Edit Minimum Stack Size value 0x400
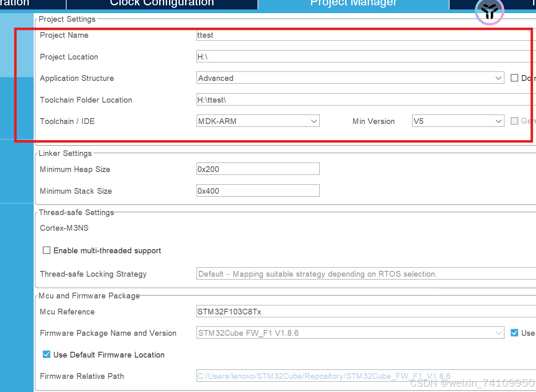This screenshot has width=536, height=392. [x=258, y=191]
